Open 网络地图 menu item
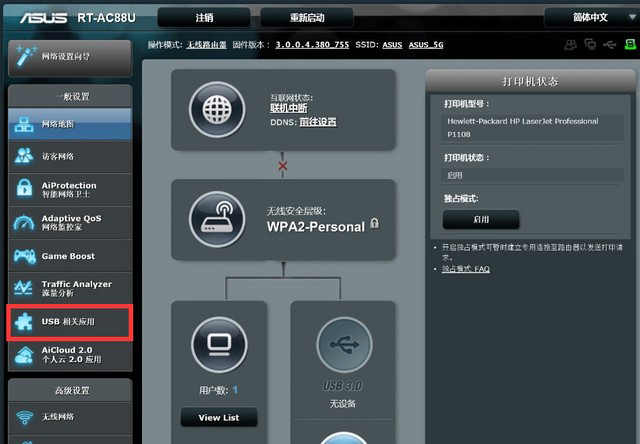640x444 pixels. (x=70, y=124)
